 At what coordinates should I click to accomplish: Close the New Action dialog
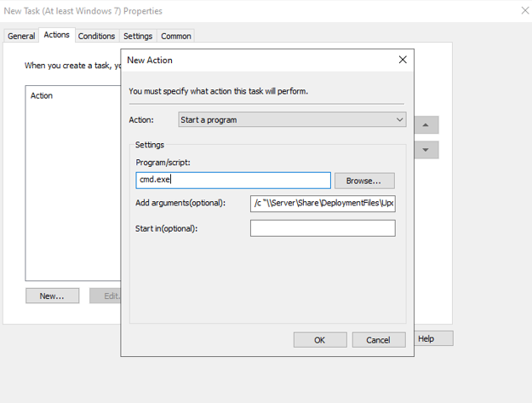[x=403, y=60]
